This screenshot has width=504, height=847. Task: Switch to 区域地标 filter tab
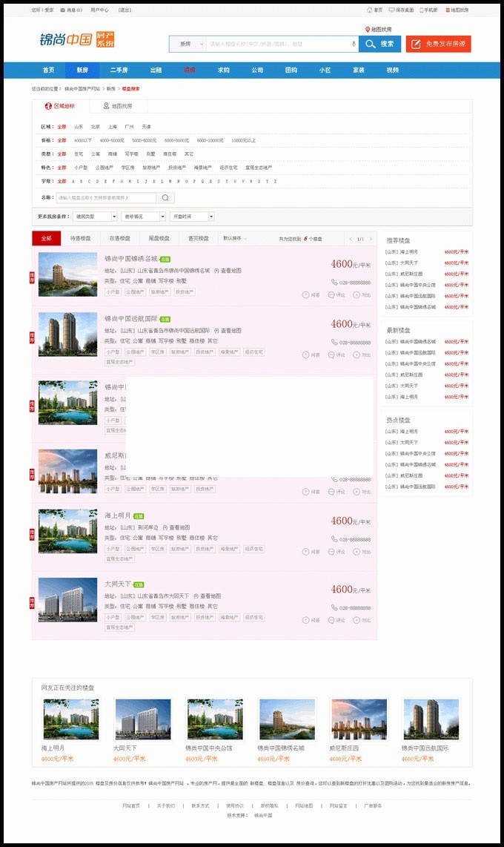(60, 106)
